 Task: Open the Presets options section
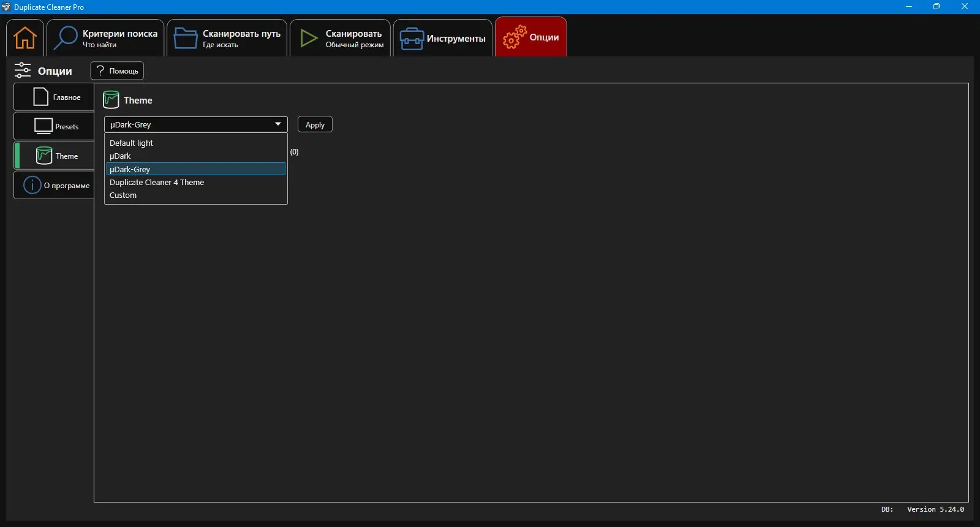(x=54, y=126)
